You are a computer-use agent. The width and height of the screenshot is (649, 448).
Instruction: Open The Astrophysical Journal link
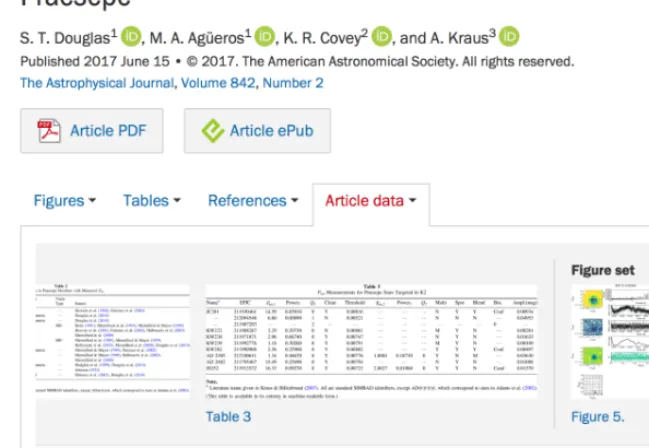pos(97,83)
